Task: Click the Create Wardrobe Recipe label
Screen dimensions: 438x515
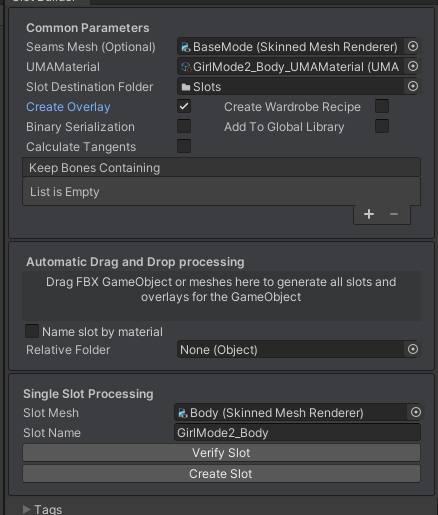Action: tap(292, 107)
